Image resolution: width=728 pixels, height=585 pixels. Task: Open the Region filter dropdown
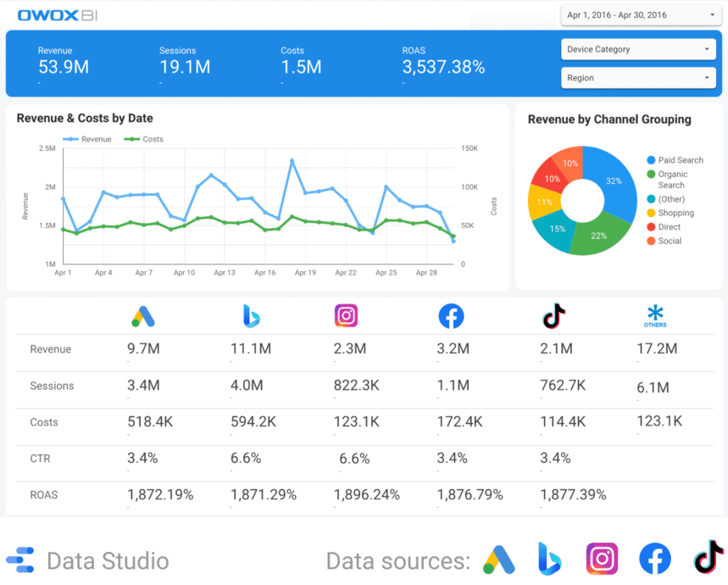click(637, 77)
